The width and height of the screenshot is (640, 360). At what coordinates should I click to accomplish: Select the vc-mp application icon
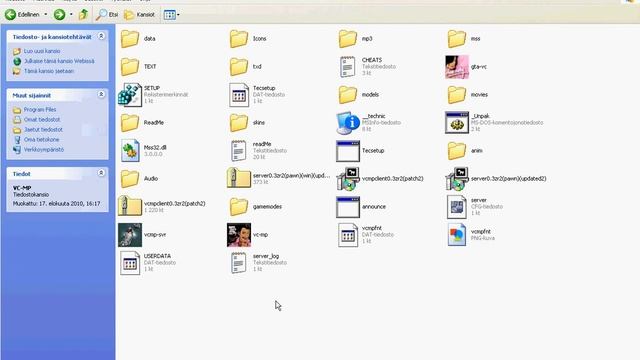[x=239, y=235]
